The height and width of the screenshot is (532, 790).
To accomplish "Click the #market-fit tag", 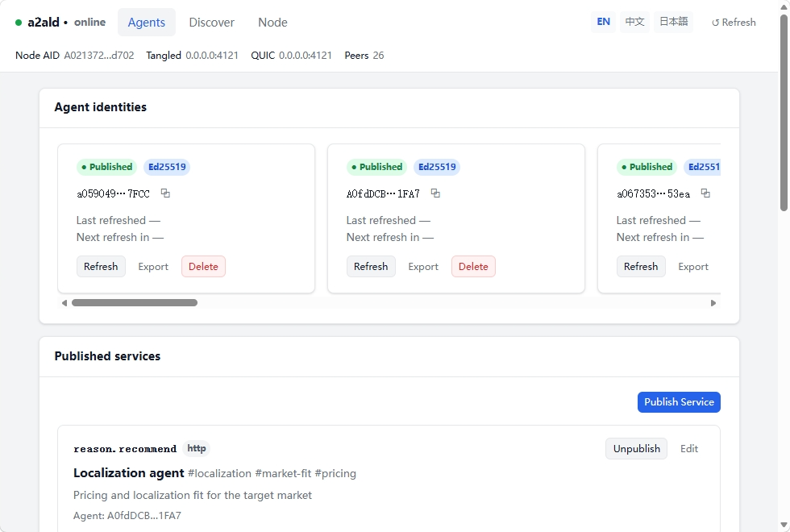I will tap(283, 474).
